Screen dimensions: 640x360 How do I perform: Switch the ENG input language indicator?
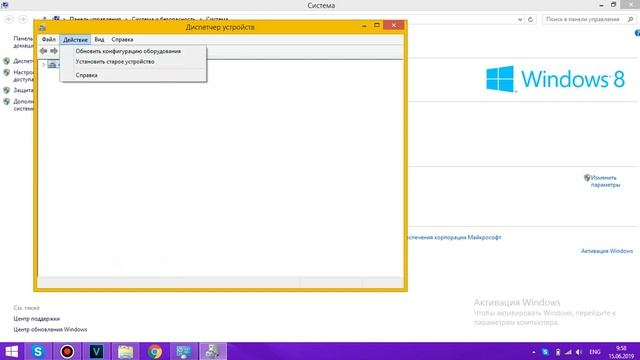coord(595,352)
